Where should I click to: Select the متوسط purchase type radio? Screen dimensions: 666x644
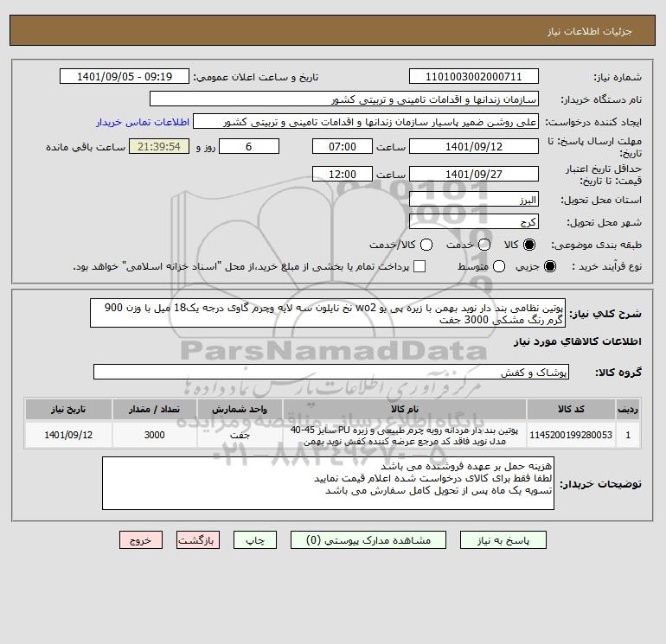point(499,266)
